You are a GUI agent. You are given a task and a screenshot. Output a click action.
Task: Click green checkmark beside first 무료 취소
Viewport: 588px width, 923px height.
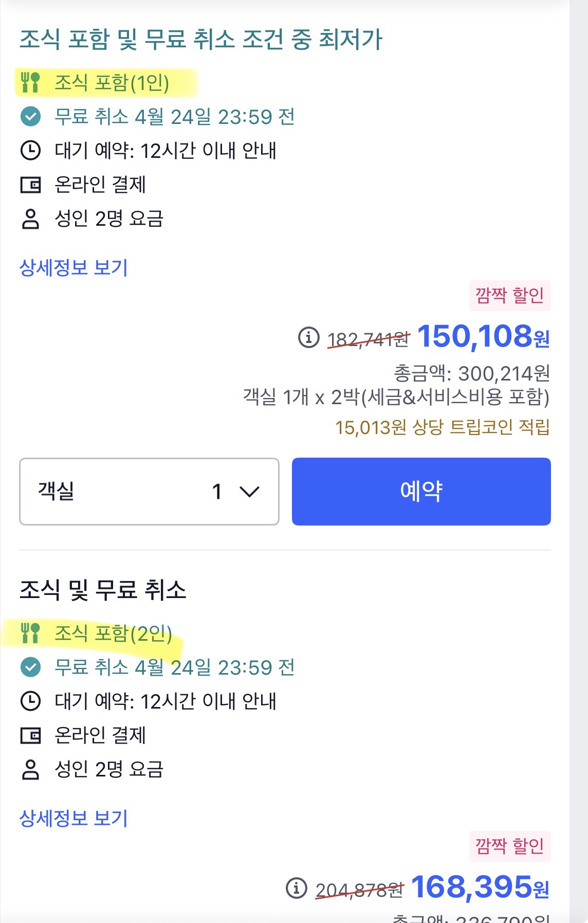click(30, 117)
